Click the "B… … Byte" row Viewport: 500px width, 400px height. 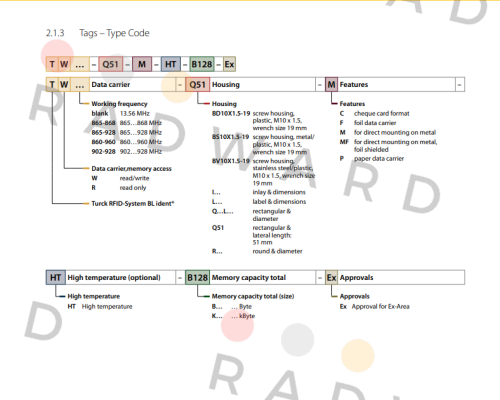point(232,306)
